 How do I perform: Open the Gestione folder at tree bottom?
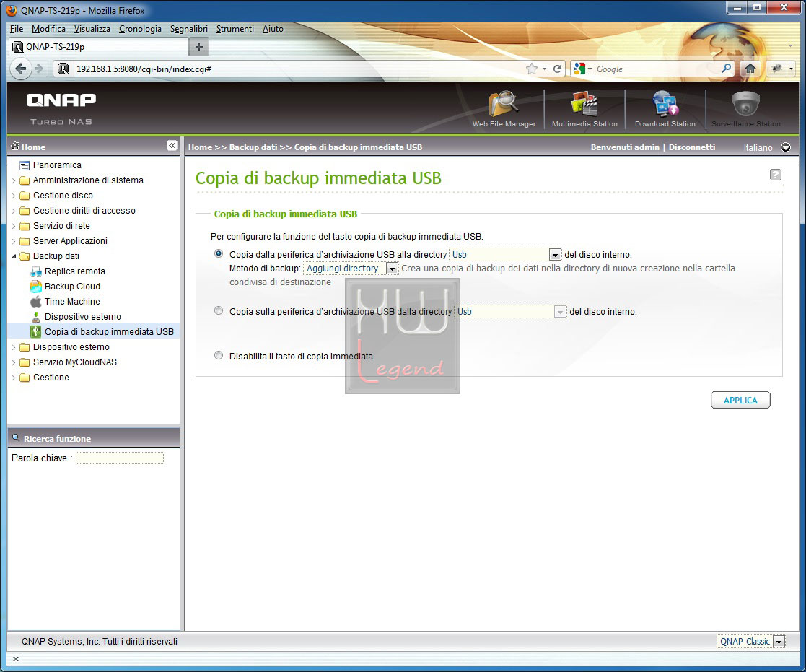51,378
